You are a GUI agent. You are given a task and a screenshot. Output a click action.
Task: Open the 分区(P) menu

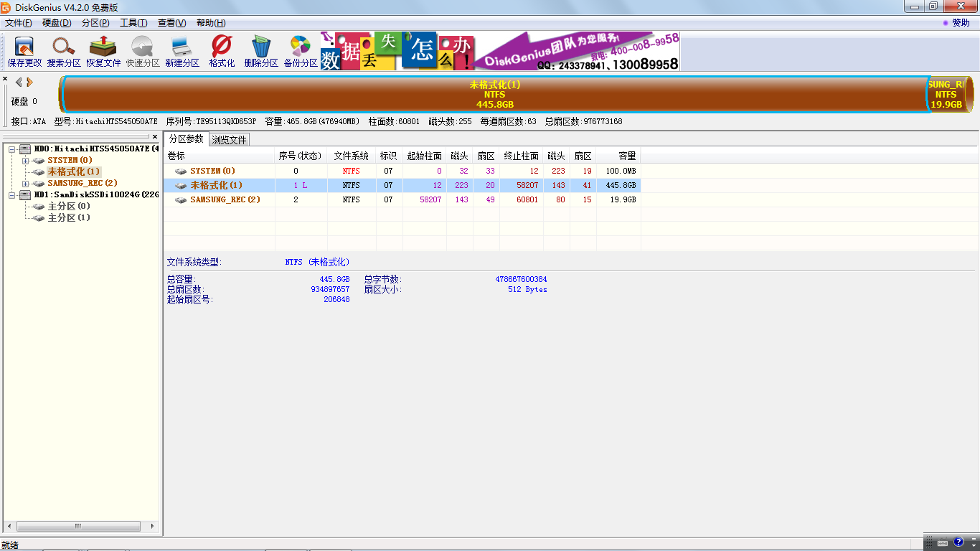click(95, 23)
